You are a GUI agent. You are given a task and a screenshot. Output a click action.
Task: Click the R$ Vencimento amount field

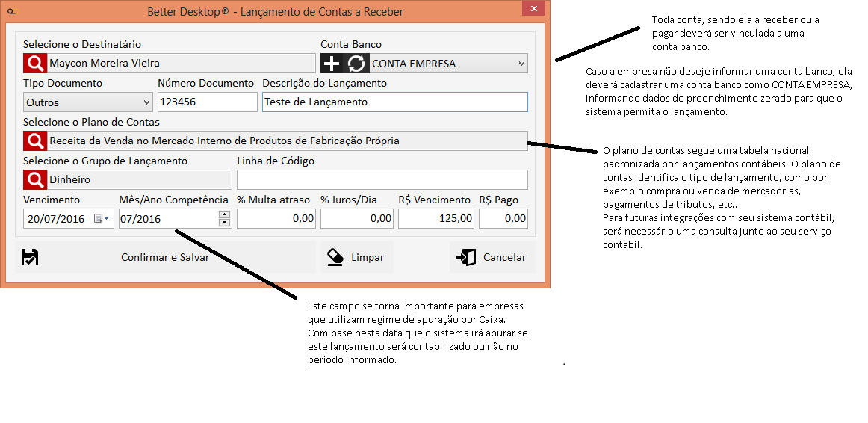(x=436, y=219)
